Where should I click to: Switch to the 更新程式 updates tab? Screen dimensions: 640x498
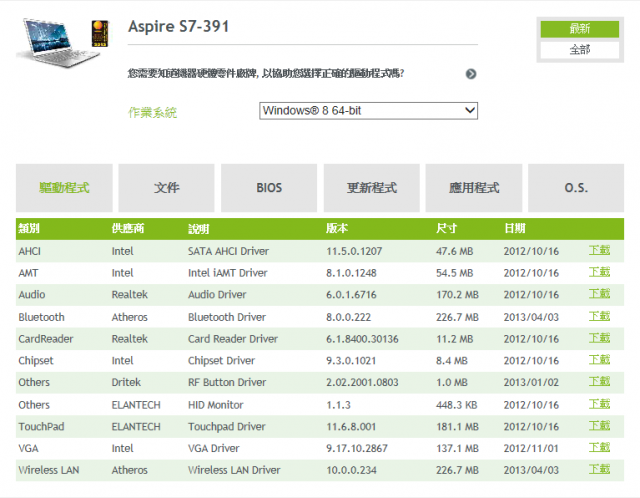pyautogui.click(x=371, y=188)
